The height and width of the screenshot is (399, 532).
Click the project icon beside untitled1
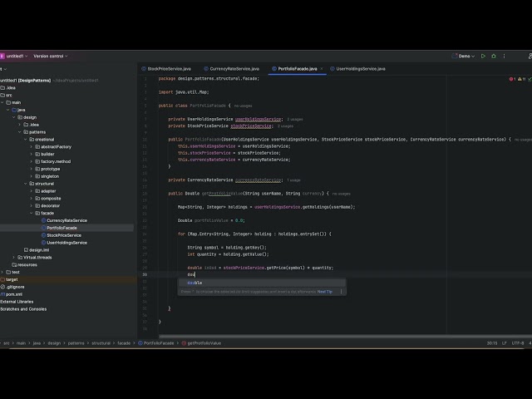point(2,56)
